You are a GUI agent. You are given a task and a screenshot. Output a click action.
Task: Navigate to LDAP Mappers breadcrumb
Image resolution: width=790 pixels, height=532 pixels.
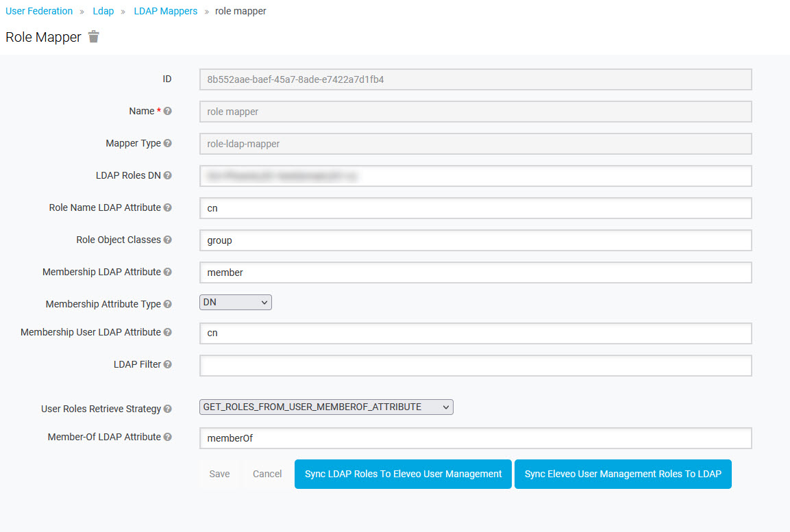(166, 11)
